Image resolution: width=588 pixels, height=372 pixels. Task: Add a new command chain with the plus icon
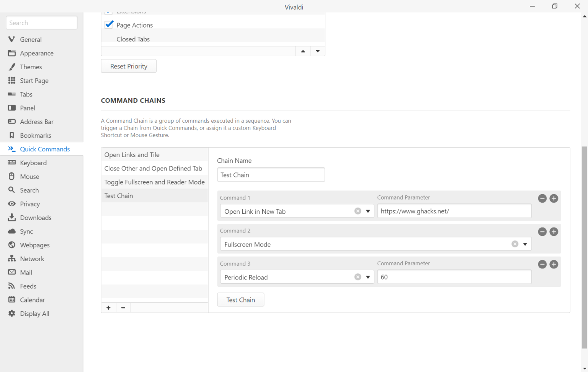tap(108, 307)
